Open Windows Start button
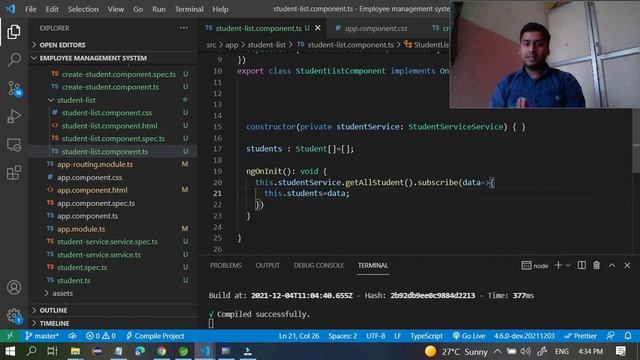The height and width of the screenshot is (360, 640). (10, 351)
